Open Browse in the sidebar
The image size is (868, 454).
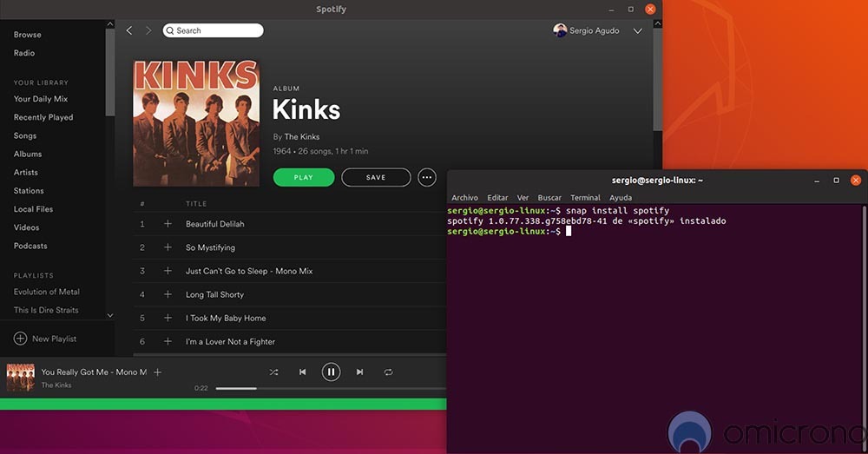pyautogui.click(x=27, y=35)
